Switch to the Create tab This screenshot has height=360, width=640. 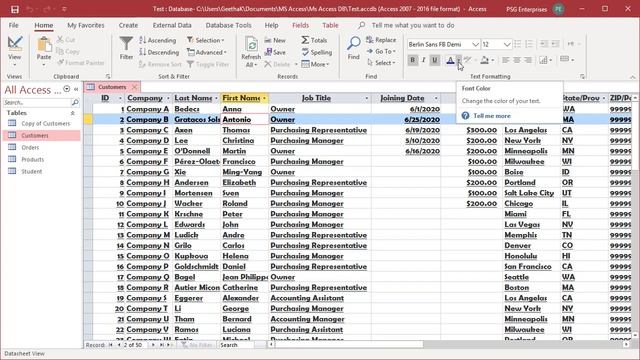(128, 25)
